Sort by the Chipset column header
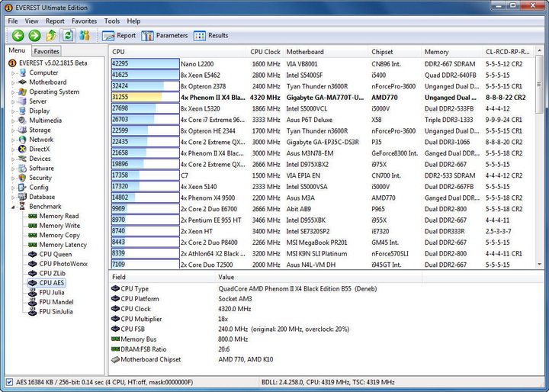The height and width of the screenshot is (392, 549). (395, 52)
